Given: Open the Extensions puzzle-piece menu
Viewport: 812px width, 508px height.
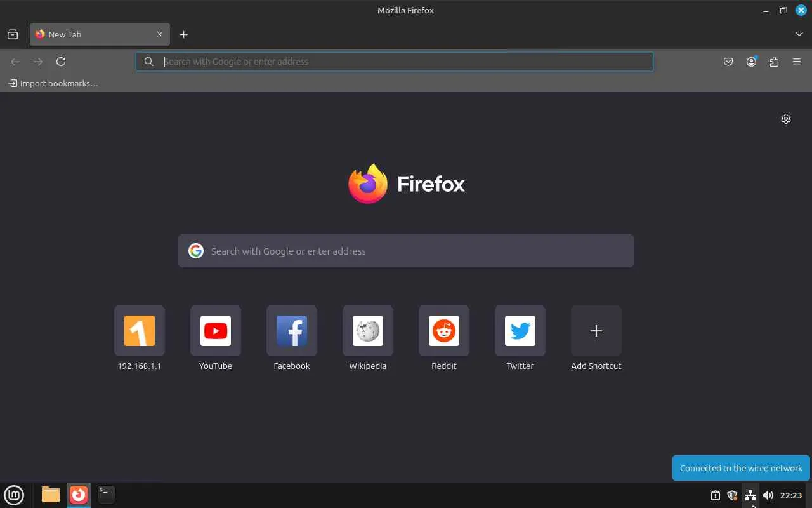Looking at the screenshot, I should [774, 62].
